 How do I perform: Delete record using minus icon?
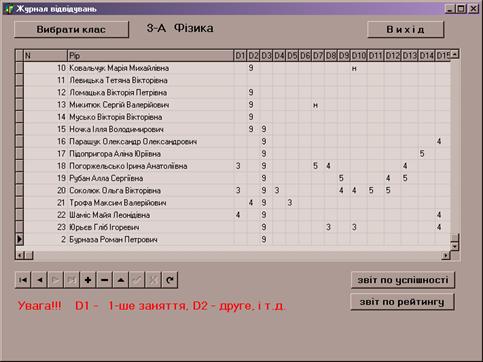104,280
